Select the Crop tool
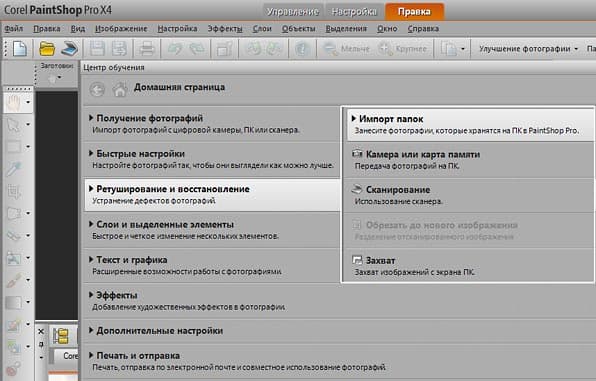 14,191
